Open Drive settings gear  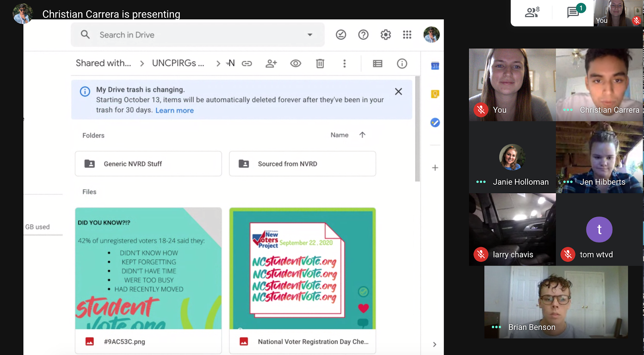pyautogui.click(x=386, y=35)
